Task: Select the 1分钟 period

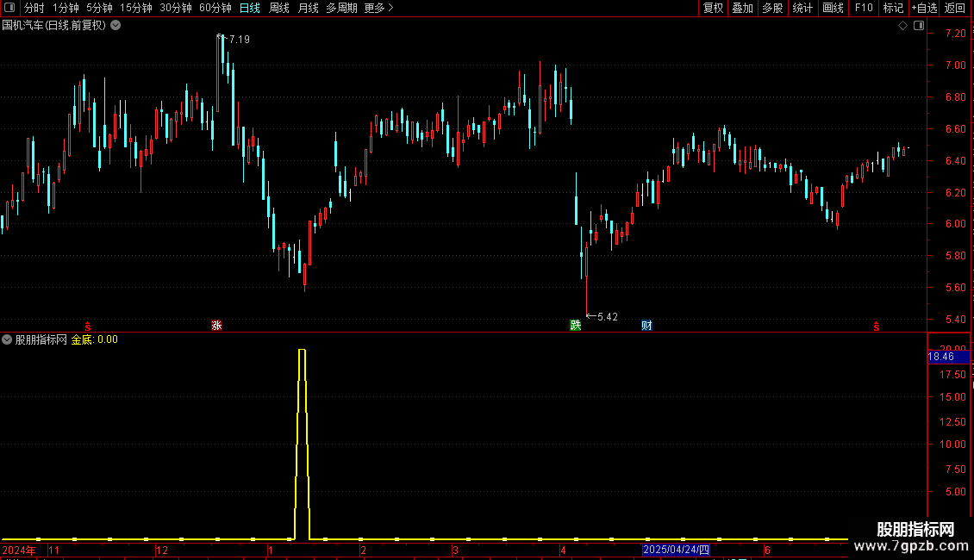Action: tap(66, 8)
